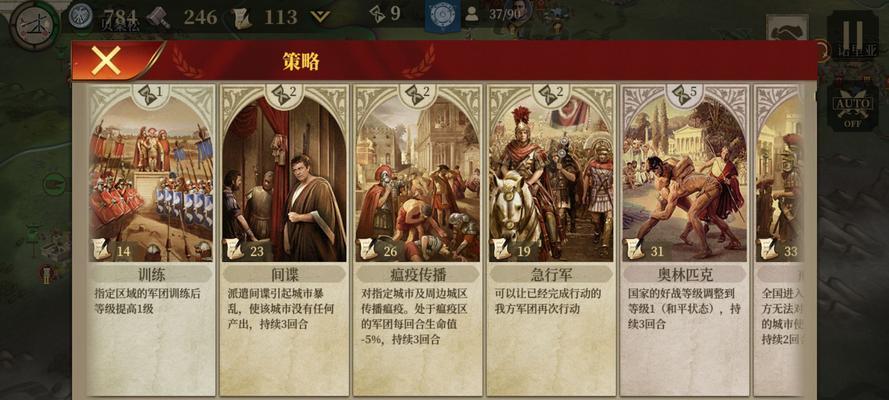Pause the game with pause icon

852,35
